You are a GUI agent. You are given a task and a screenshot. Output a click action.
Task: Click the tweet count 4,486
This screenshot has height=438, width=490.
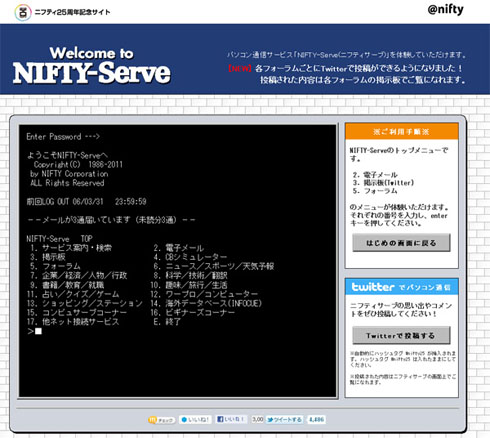(x=316, y=420)
